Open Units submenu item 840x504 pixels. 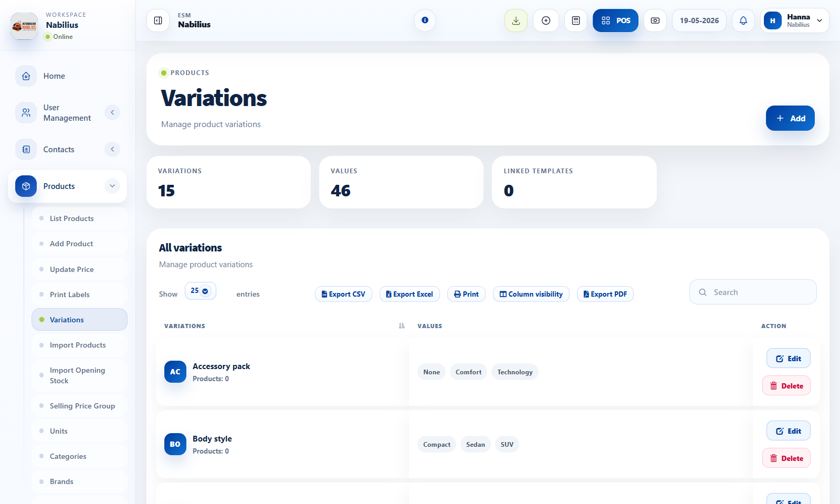point(79,431)
